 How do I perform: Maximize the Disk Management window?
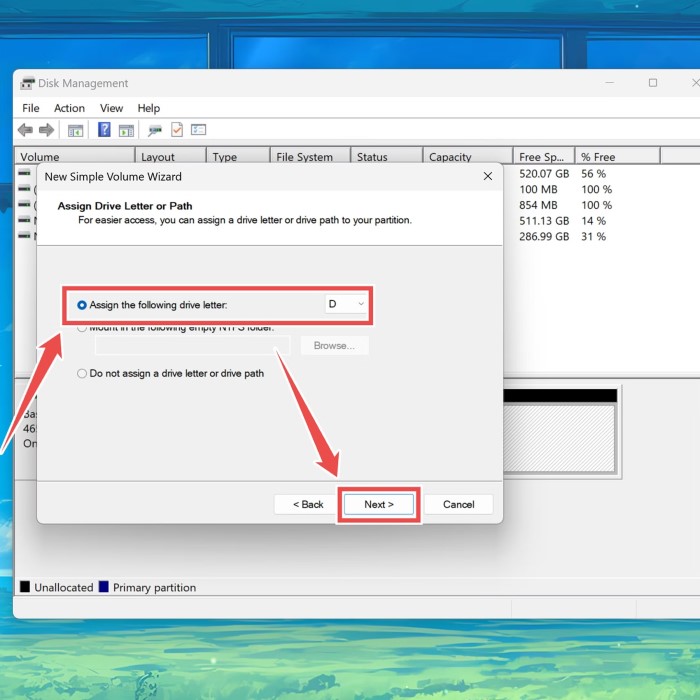653,83
